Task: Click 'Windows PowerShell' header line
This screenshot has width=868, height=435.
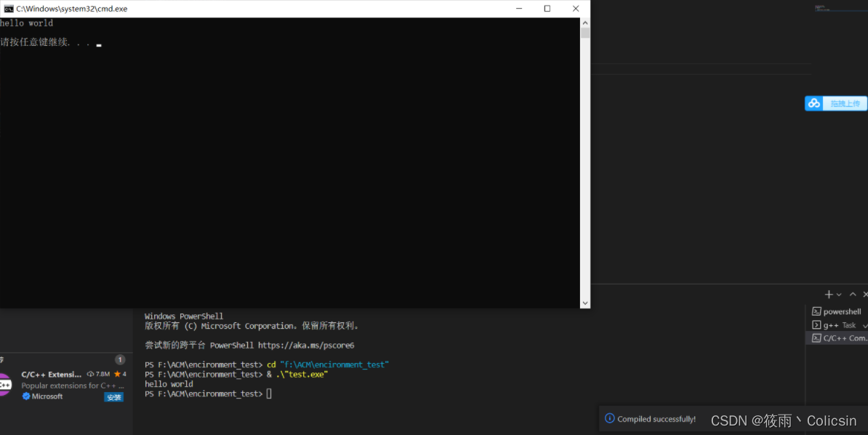Action: [184, 316]
